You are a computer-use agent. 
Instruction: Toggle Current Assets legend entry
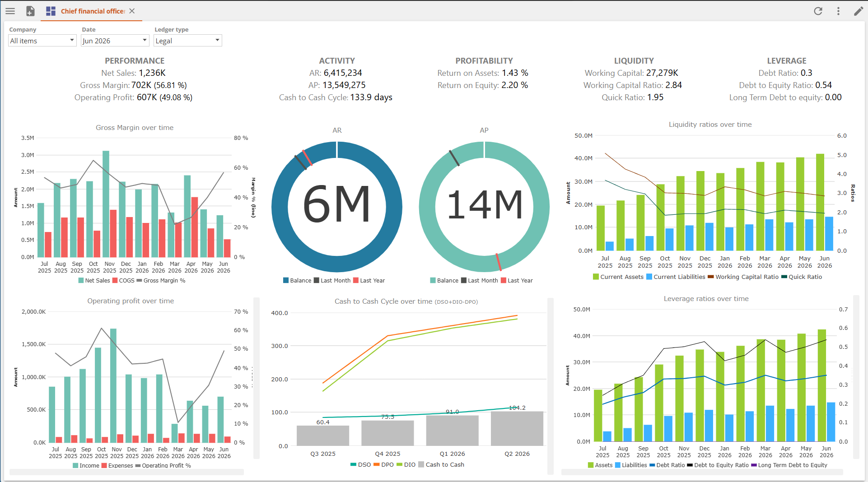[x=618, y=277]
